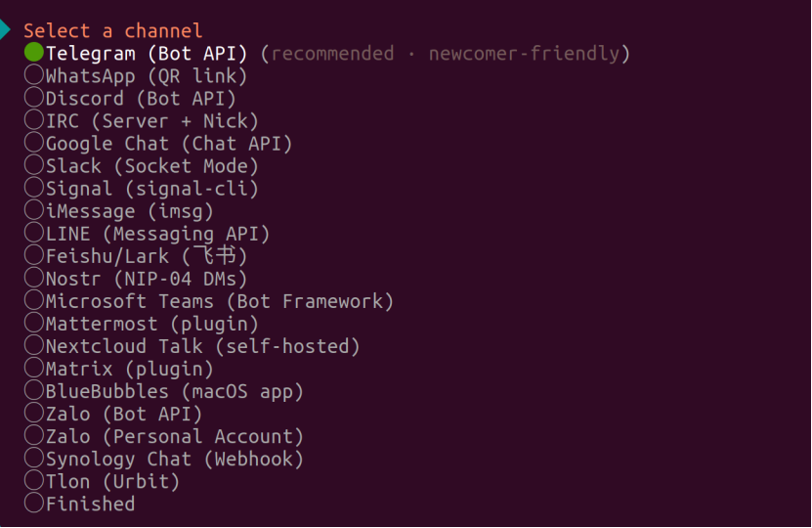
Task: Select the Tlon (Urbit) option
Action: point(34,481)
